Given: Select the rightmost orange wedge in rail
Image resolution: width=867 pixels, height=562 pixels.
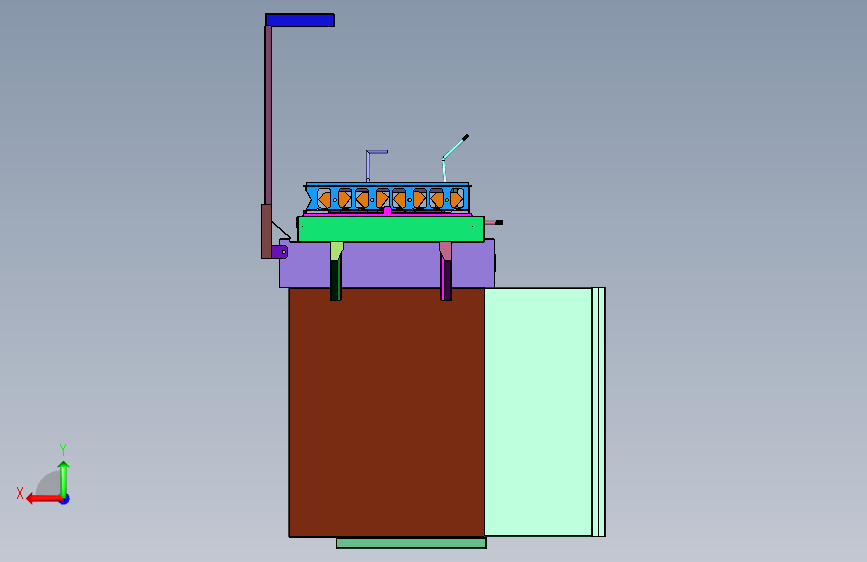Looking at the screenshot, I should tap(456, 199).
